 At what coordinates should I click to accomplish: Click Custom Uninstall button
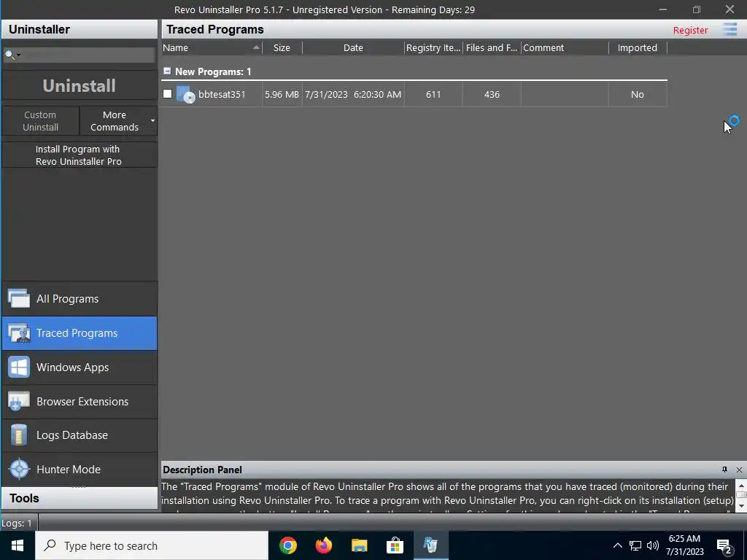[x=41, y=121]
